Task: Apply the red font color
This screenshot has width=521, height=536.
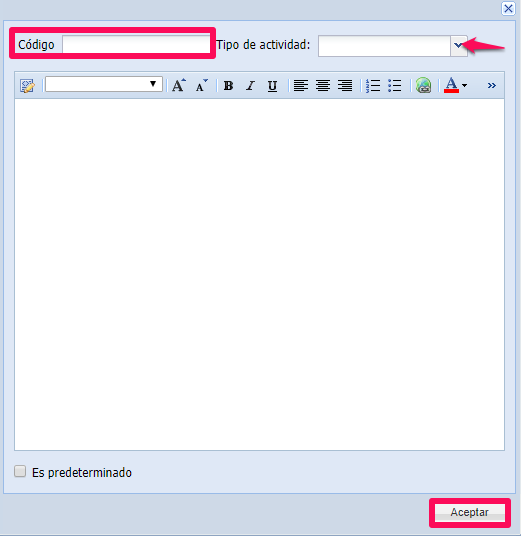Action: click(451, 85)
